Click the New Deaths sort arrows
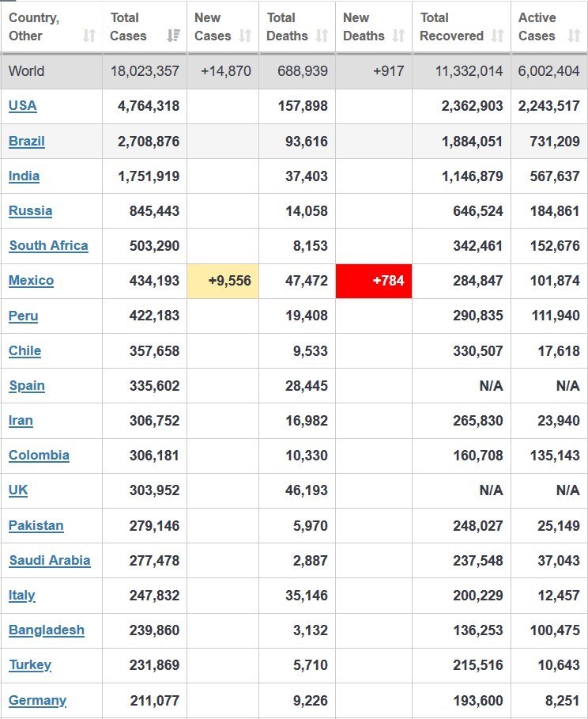588x719 pixels. click(398, 36)
